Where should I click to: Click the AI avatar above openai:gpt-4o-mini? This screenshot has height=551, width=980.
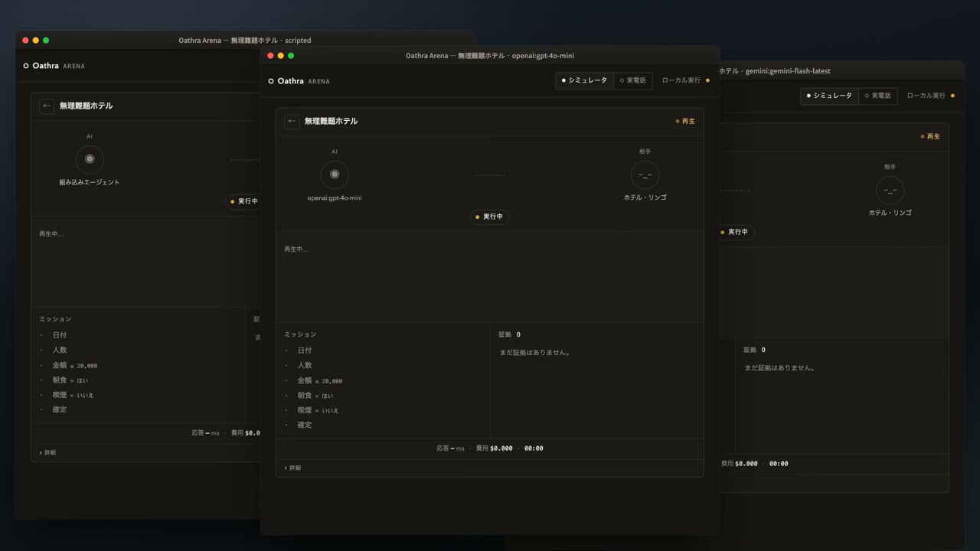335,174
